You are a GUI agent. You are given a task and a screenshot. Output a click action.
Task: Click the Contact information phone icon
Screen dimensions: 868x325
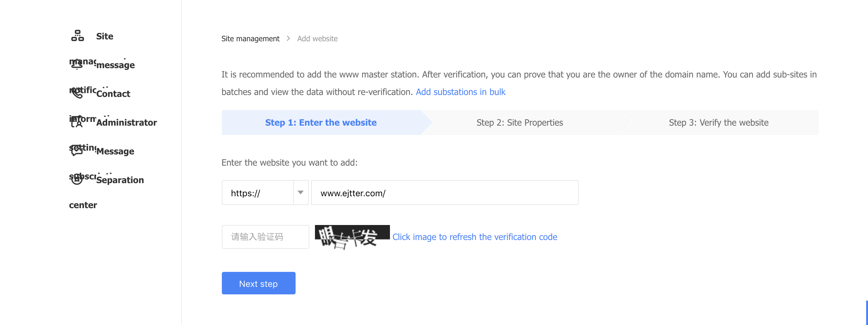tap(77, 93)
